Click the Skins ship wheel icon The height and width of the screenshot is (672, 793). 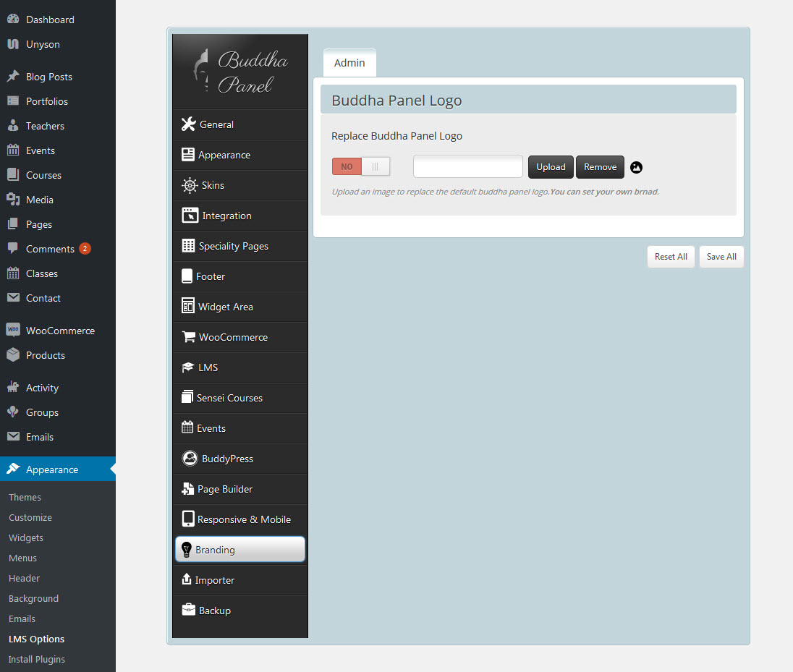pos(189,185)
